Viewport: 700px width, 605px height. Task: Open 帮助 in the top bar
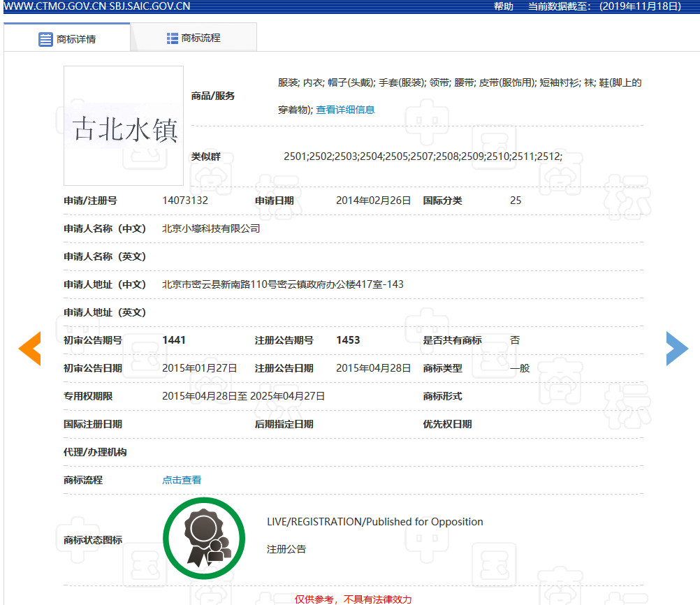point(503,6)
